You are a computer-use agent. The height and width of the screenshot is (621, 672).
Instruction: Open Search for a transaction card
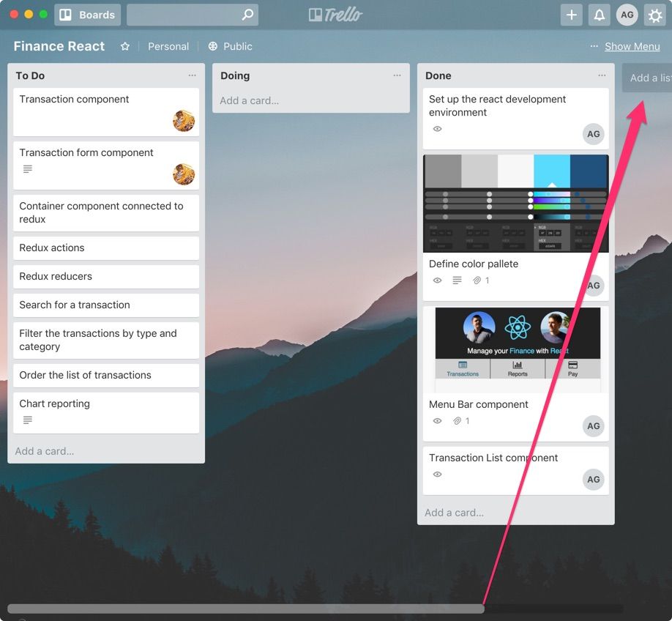106,305
